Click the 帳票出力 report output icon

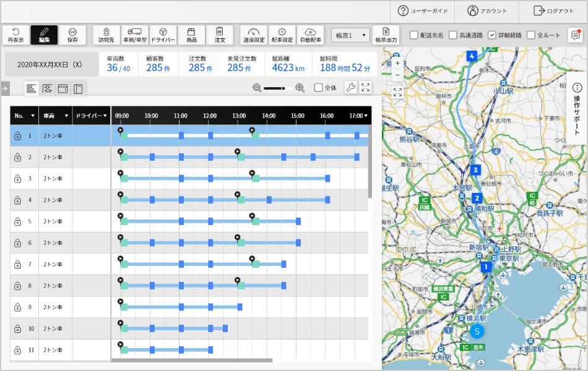pyautogui.click(x=386, y=35)
